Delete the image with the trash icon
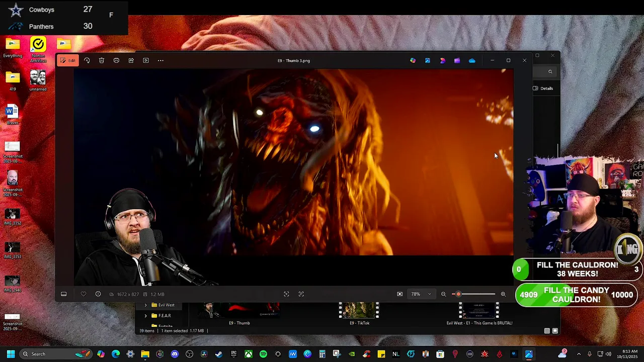Screen dimensions: 644x362 point(102,60)
